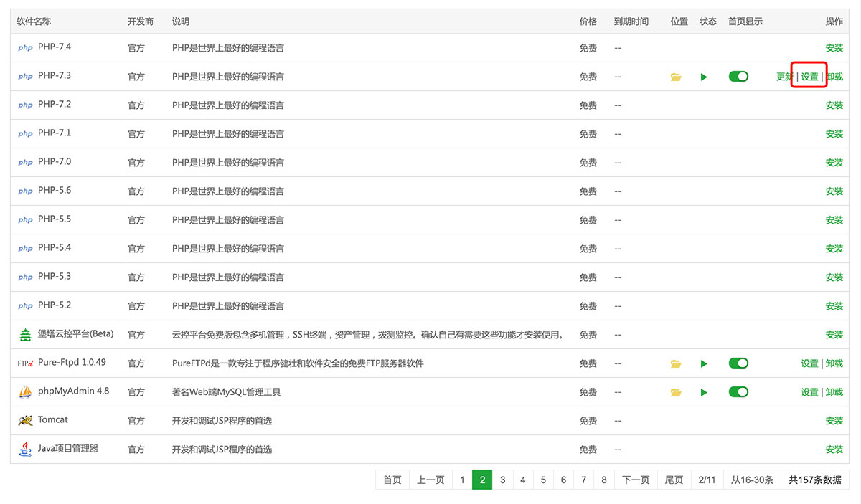This screenshot has width=861, height=504.
Task: Click the PHP logo icon beside PHP-7.2
Action: coord(25,105)
